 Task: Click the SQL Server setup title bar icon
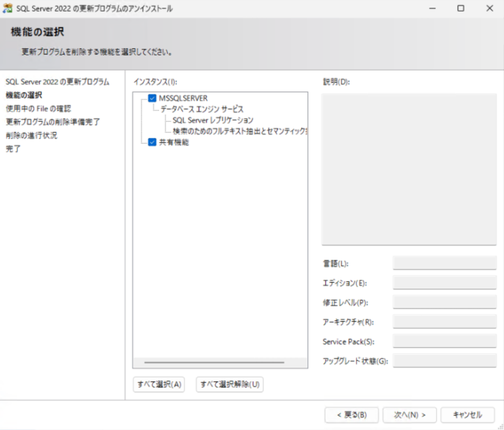coord(8,9)
